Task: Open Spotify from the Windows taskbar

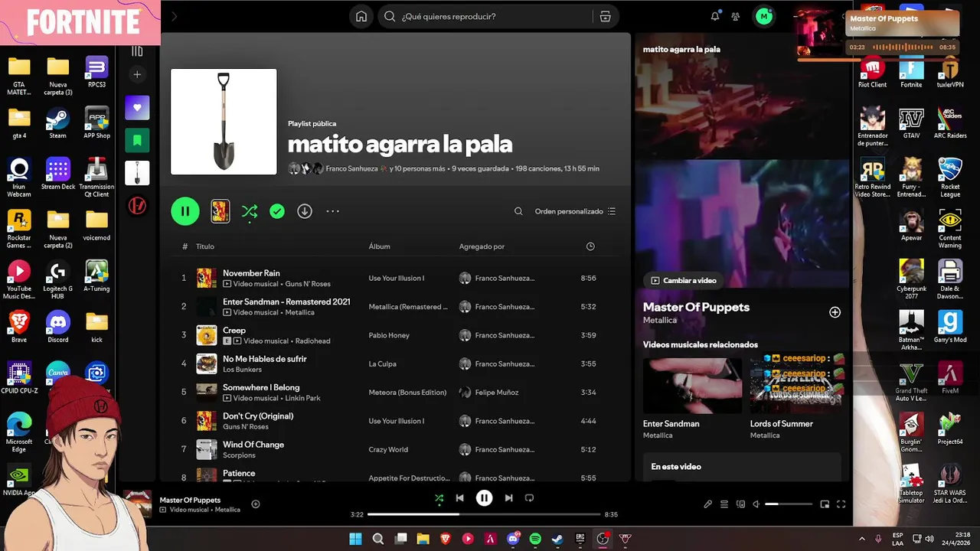Action: (535, 539)
